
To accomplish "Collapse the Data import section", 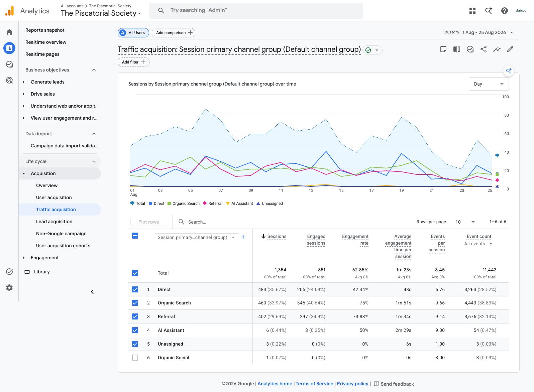I will pos(94,134).
